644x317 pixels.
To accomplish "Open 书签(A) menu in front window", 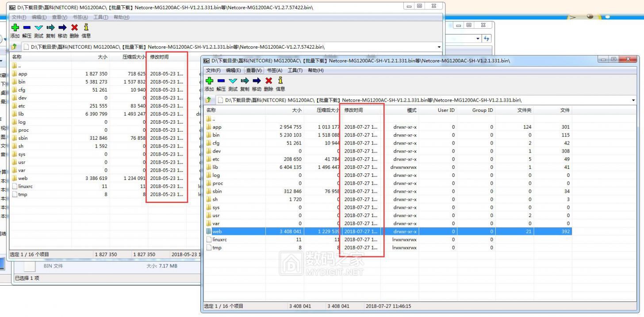I will pos(275,70).
